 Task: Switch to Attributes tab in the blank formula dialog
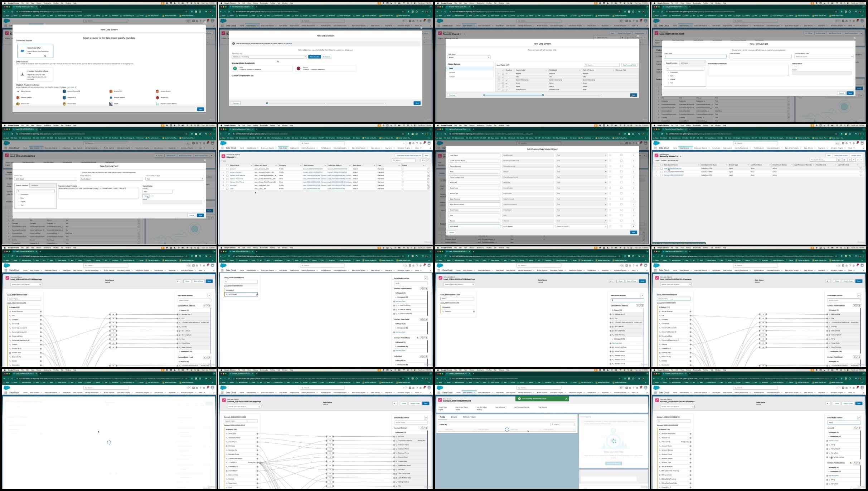[684, 63]
